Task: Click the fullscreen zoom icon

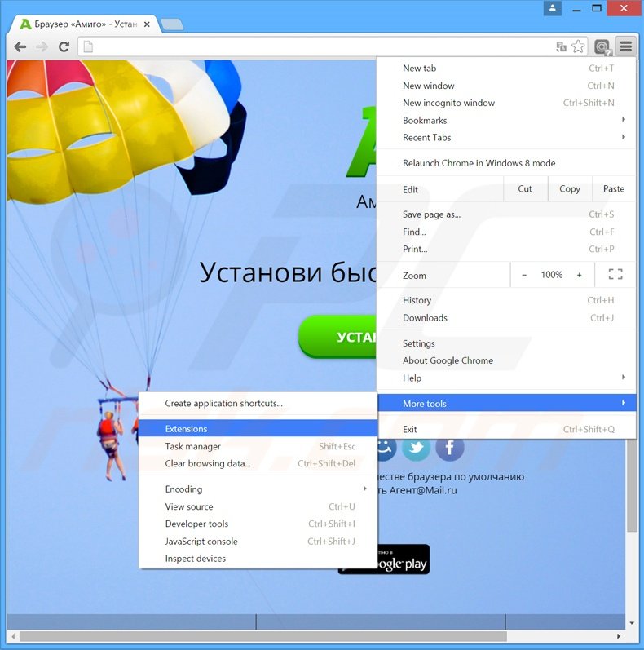Action: point(615,274)
